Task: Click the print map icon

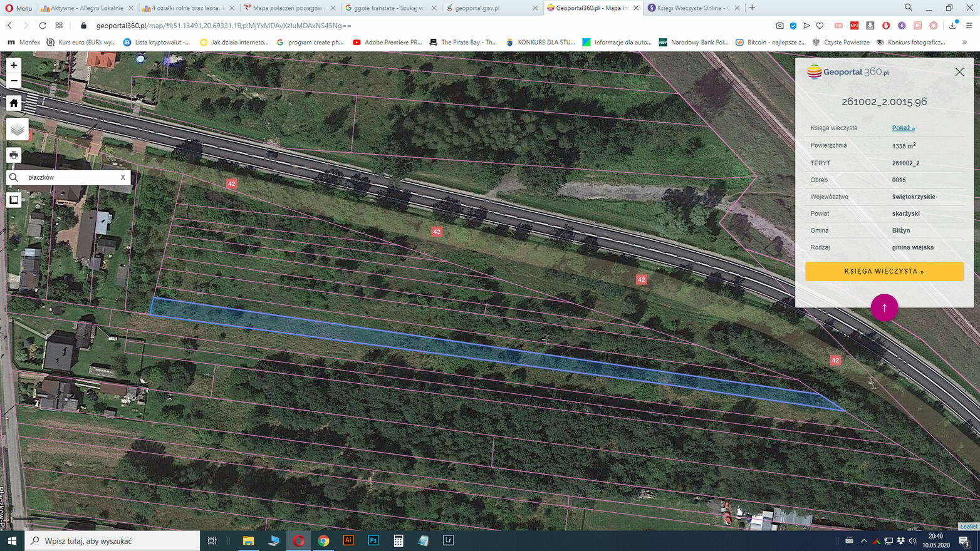Action: [14, 155]
